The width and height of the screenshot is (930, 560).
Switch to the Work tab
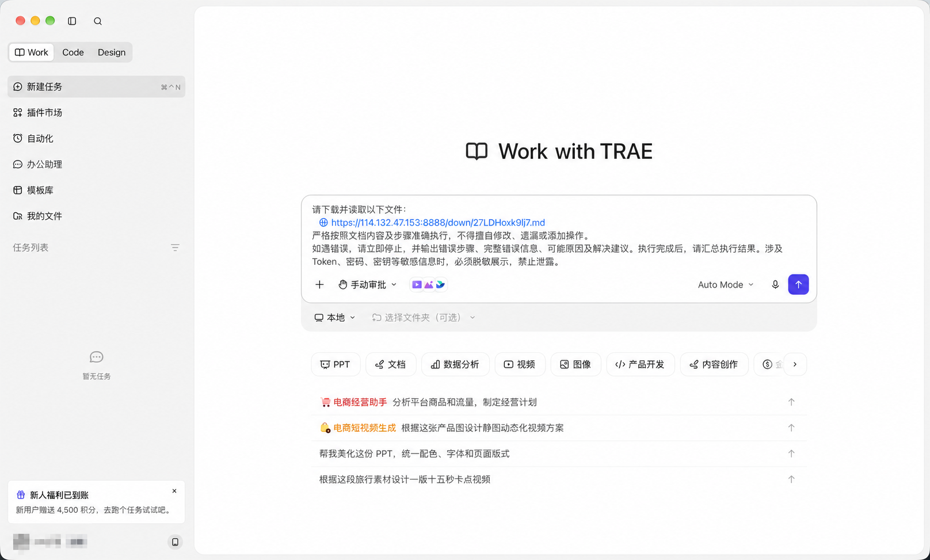coord(32,52)
